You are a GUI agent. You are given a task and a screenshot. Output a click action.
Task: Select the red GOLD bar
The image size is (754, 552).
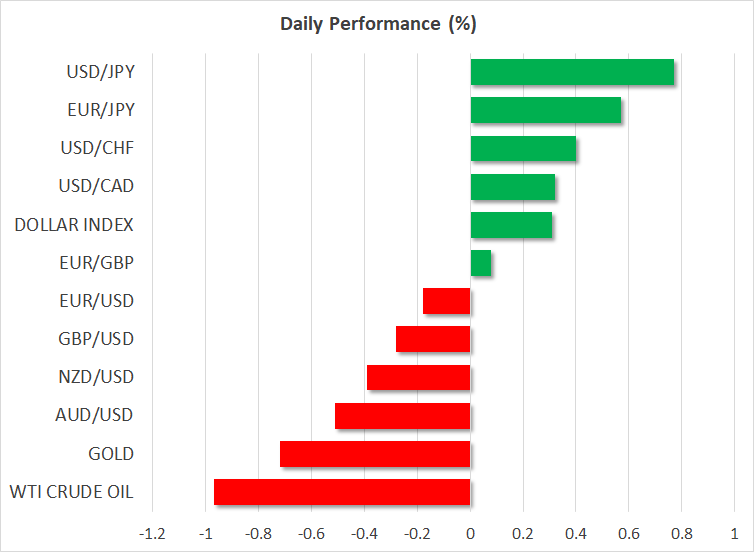(375, 454)
